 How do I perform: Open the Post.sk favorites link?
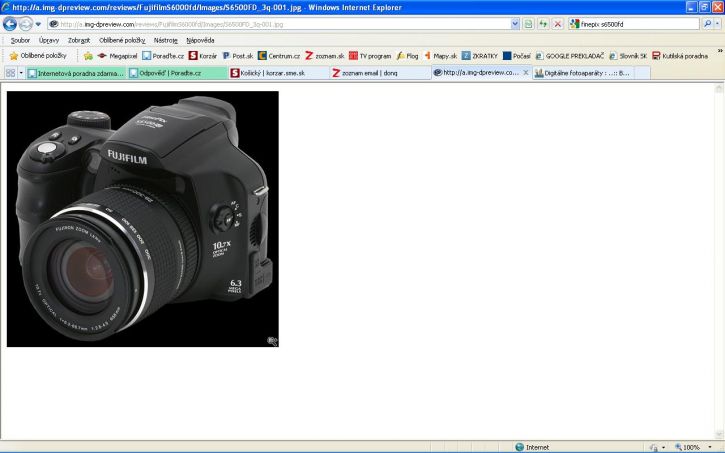tap(237, 56)
